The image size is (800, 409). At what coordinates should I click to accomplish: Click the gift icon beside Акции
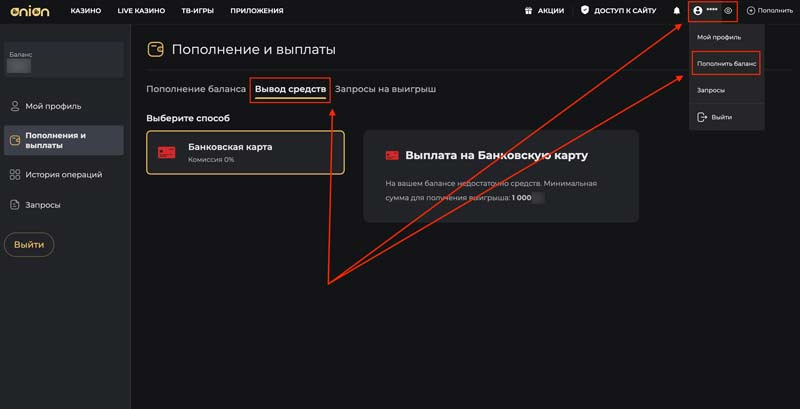click(528, 11)
